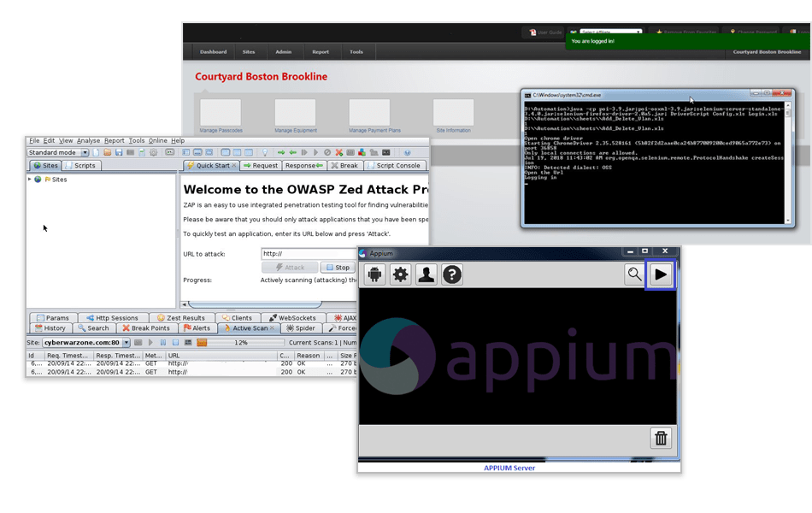Open Appium general settings gear
Viewport: 812px width, 513px height.
(401, 274)
